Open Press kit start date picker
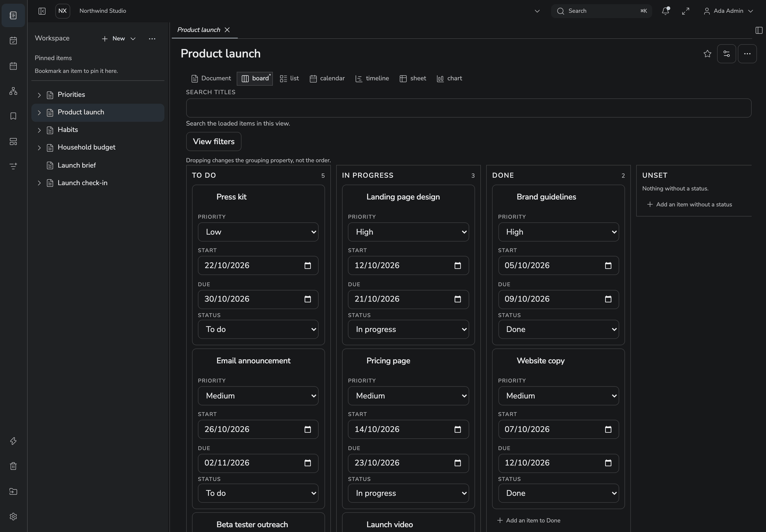The width and height of the screenshot is (766, 532). (307, 265)
